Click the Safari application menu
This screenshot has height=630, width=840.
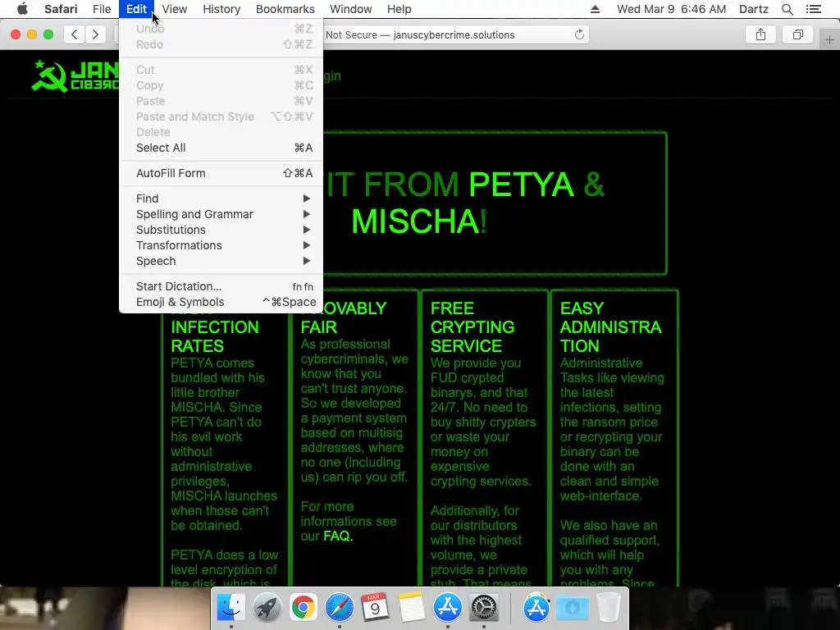61,9
